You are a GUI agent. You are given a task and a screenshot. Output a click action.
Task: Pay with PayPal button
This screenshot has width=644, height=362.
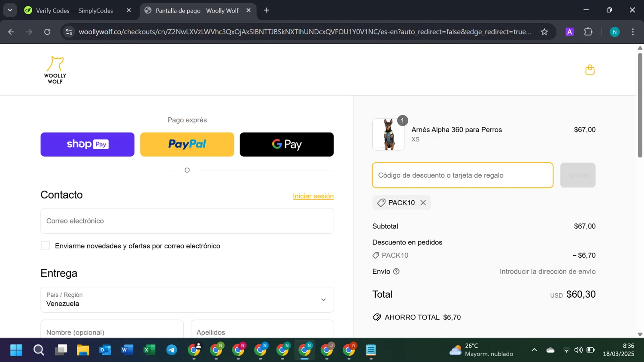[x=187, y=145]
